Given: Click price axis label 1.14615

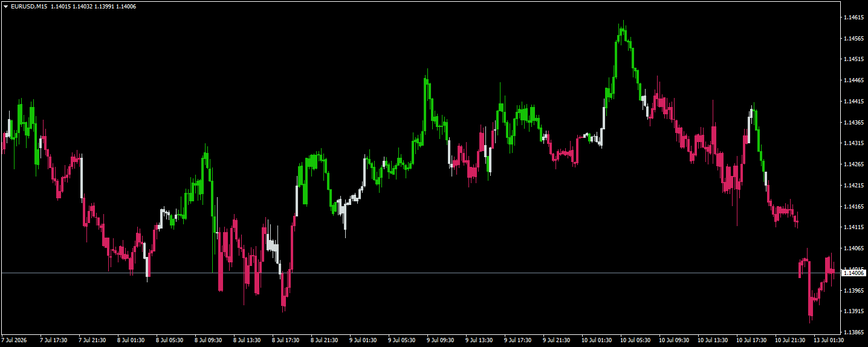Looking at the screenshot, I should tap(853, 18).
